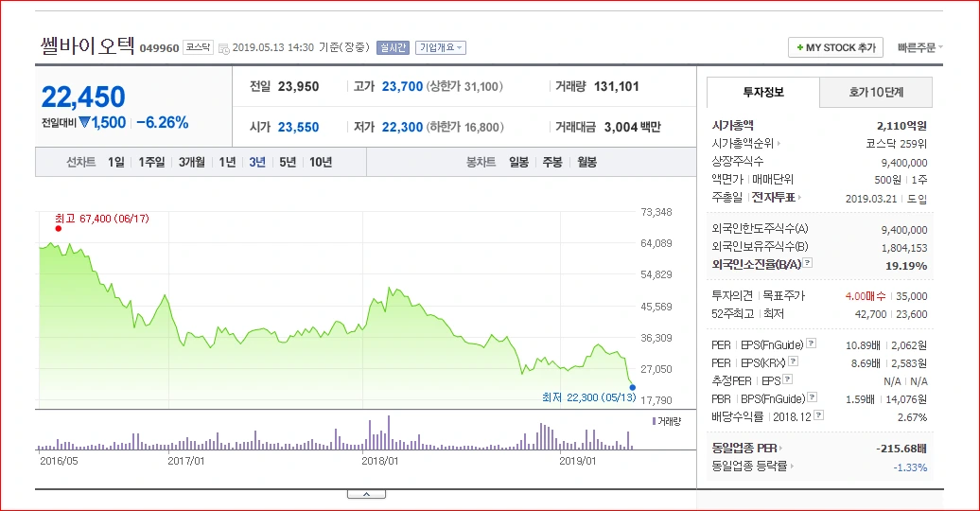Viewport: 980px width, 511px height.
Task: Select the 1일 line chart period
Action: (x=116, y=162)
